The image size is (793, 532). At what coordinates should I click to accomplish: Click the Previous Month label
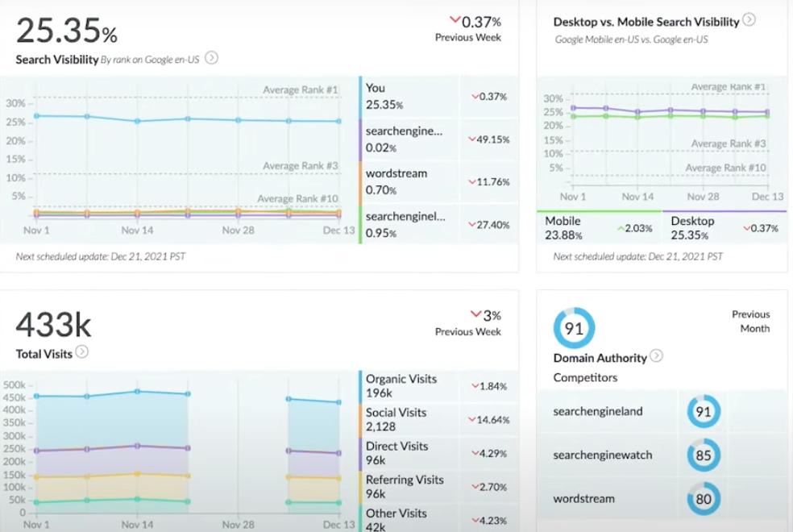click(x=750, y=322)
